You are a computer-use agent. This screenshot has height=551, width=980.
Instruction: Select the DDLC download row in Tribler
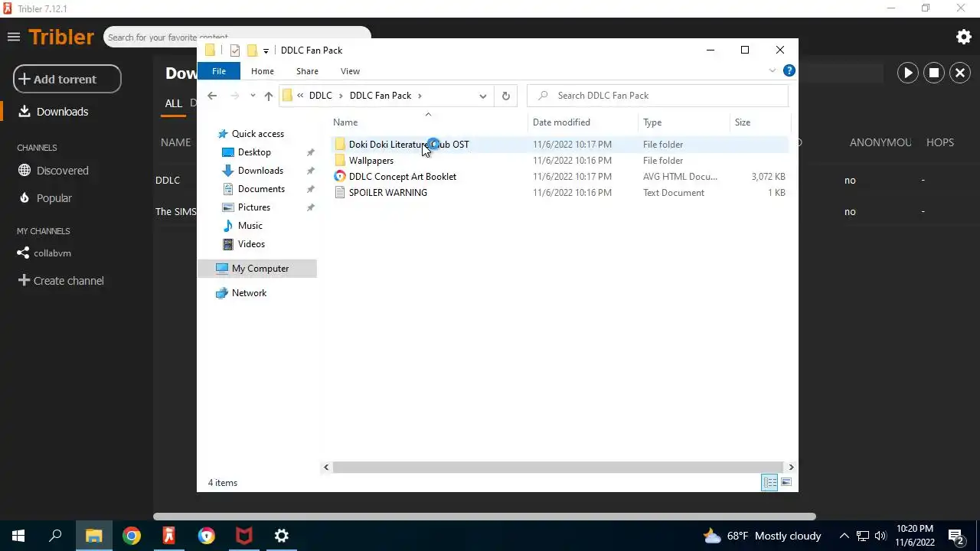168,181
